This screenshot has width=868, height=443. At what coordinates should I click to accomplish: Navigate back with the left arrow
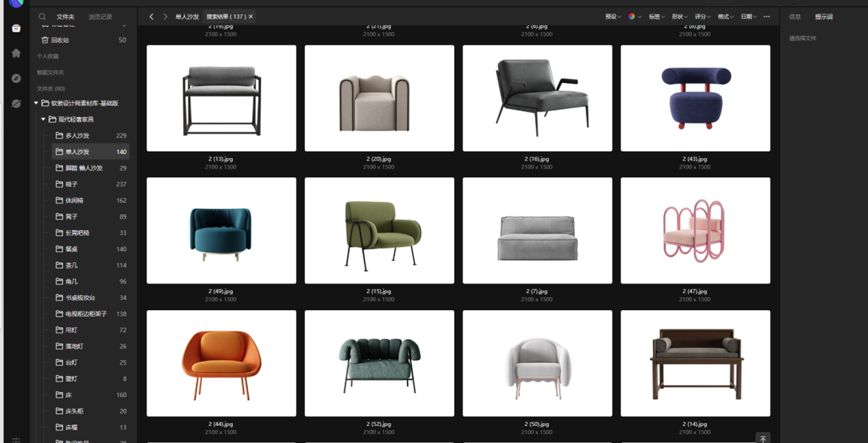(151, 16)
